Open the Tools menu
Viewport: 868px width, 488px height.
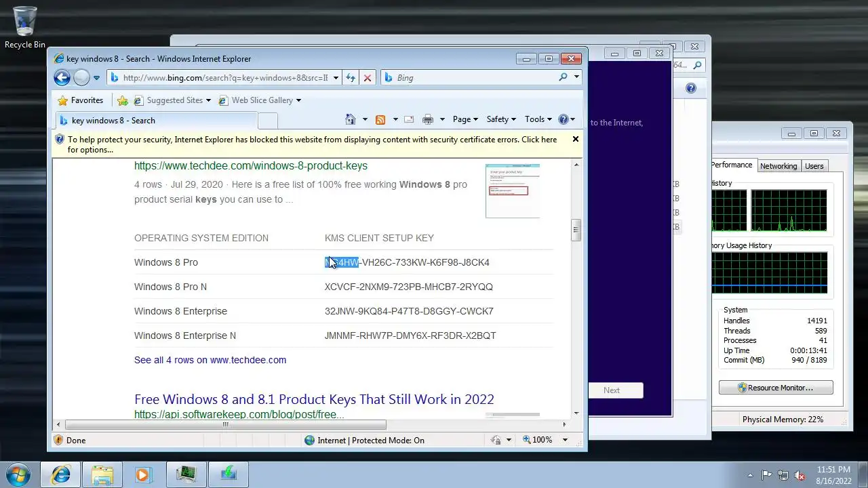click(538, 119)
